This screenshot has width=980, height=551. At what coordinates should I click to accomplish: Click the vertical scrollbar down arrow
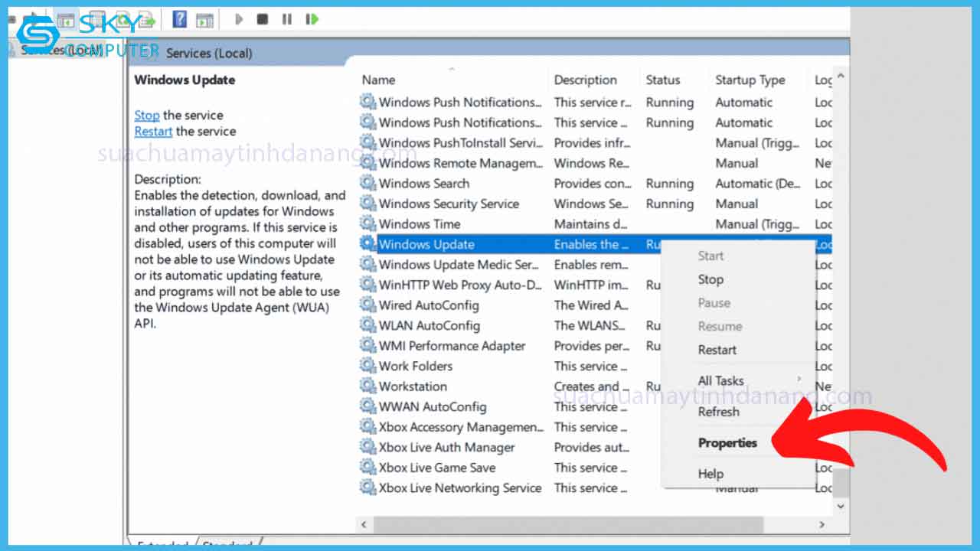[841, 506]
